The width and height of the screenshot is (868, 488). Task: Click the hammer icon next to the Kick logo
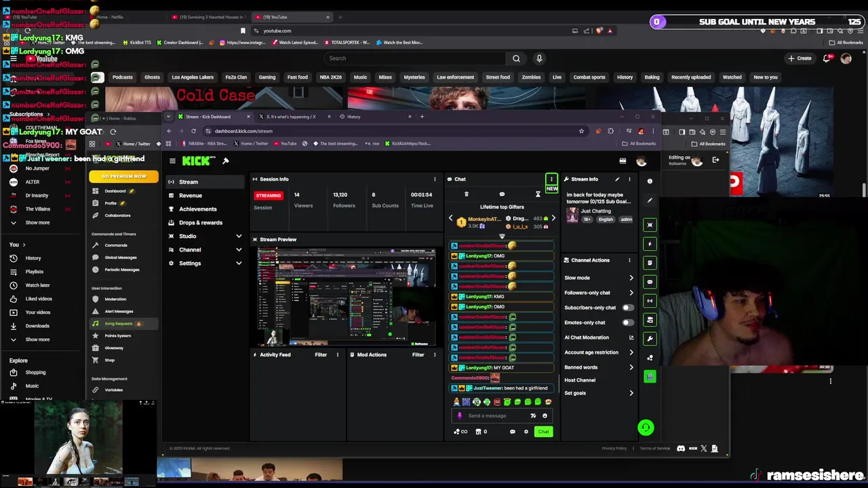pos(226,161)
